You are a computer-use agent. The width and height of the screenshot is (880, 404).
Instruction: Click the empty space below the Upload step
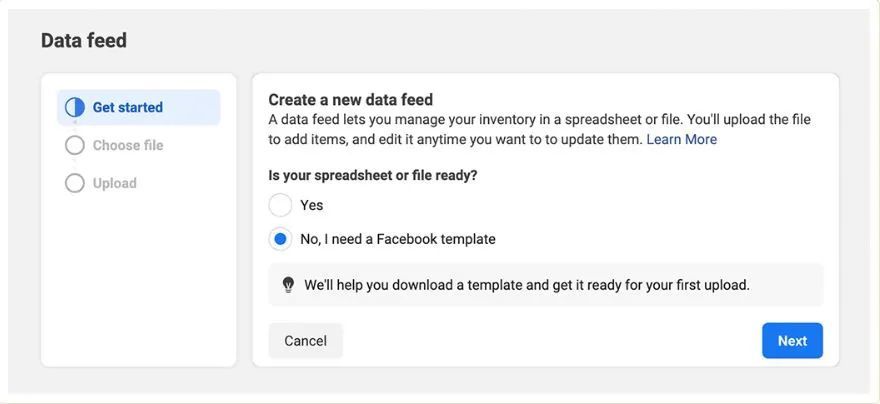(x=138, y=280)
